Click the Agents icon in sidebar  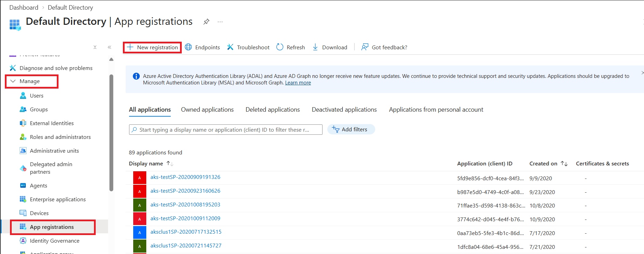tap(23, 185)
